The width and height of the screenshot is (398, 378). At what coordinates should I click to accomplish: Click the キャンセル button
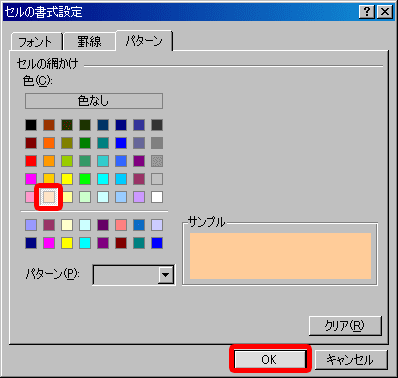[351, 359]
